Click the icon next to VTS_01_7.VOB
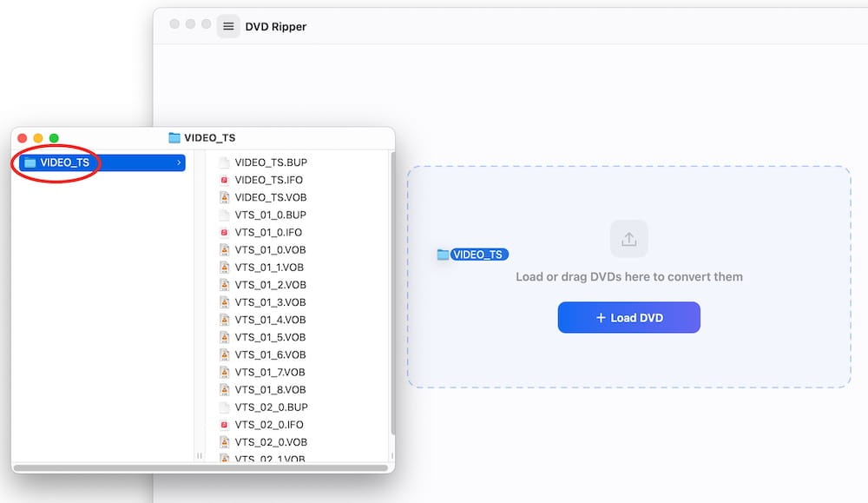Viewport: 868px width, 503px height. [x=224, y=373]
